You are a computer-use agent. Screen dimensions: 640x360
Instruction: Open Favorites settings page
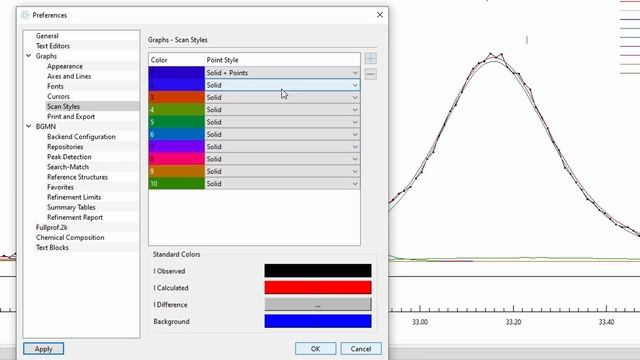tap(60, 187)
